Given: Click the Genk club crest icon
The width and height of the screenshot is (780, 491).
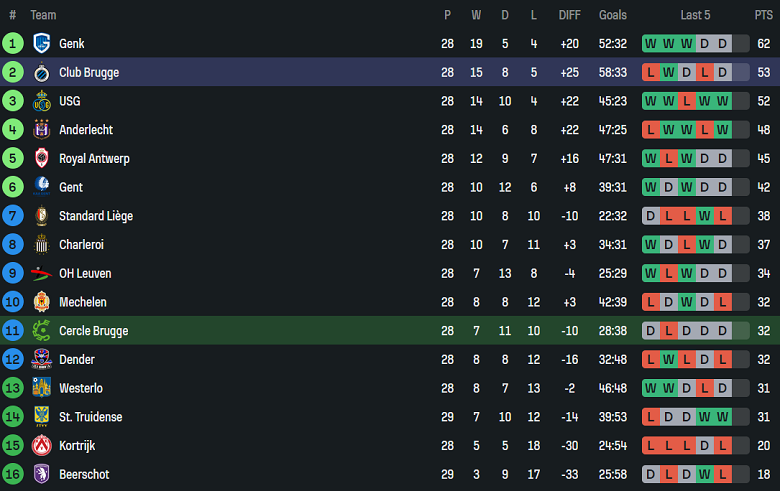Looking at the screenshot, I should tap(42, 44).
